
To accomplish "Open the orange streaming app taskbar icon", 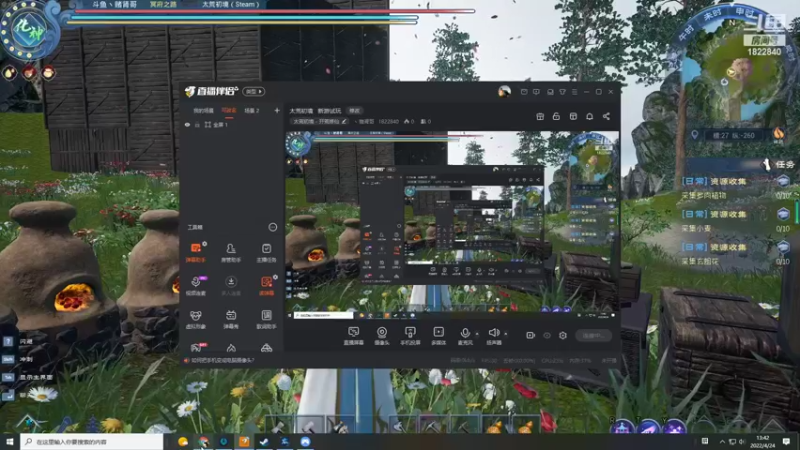I will 244,442.
